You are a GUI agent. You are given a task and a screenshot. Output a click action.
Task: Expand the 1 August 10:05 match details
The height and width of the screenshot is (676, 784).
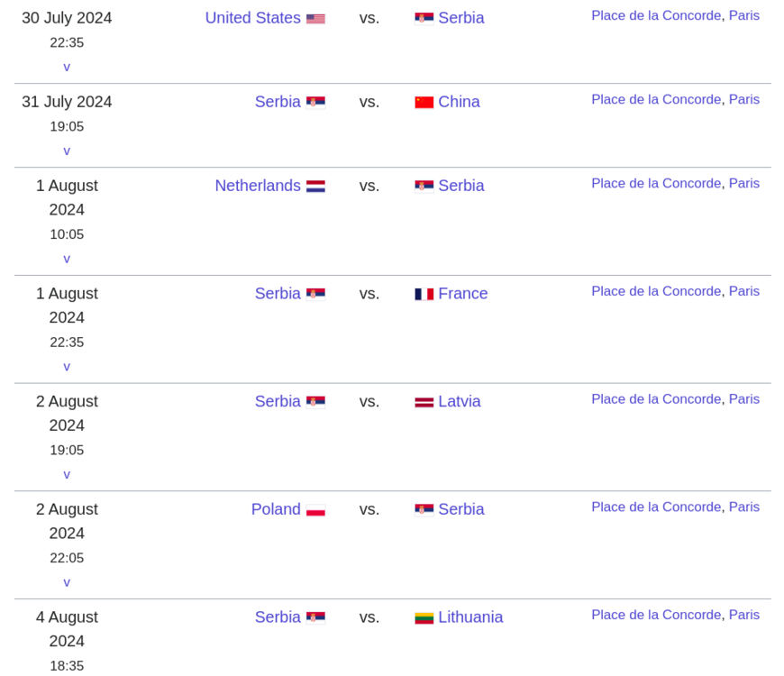[67, 259]
